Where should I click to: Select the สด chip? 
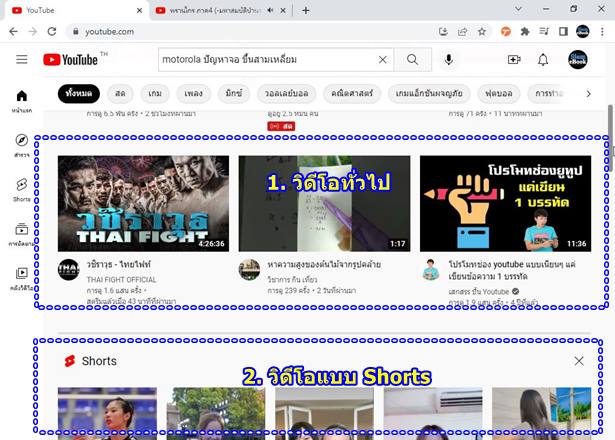tap(120, 93)
